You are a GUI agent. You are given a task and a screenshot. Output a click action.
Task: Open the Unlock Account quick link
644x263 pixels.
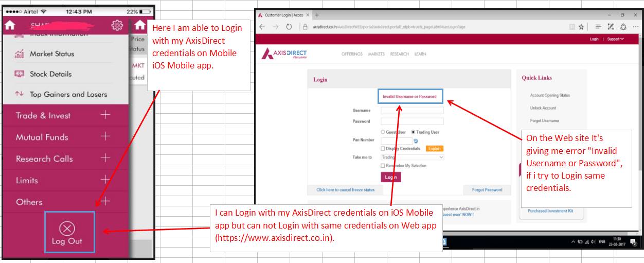pos(543,108)
